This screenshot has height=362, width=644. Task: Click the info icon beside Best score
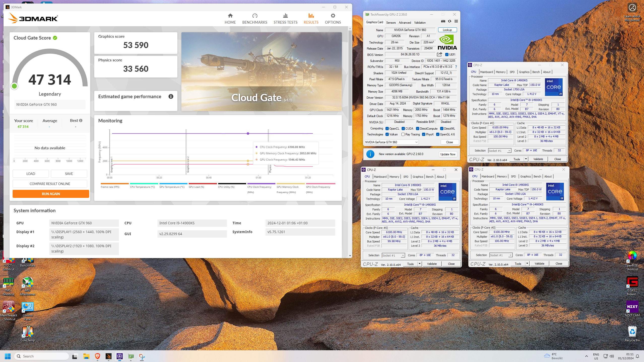(x=81, y=121)
